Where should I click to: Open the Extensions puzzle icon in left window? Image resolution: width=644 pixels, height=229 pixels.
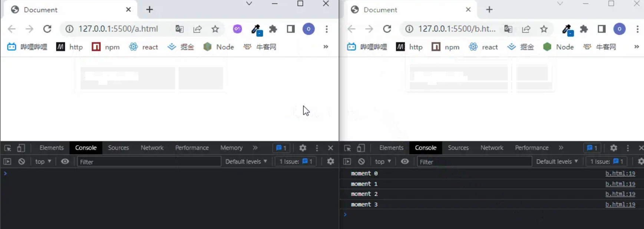coord(273,29)
